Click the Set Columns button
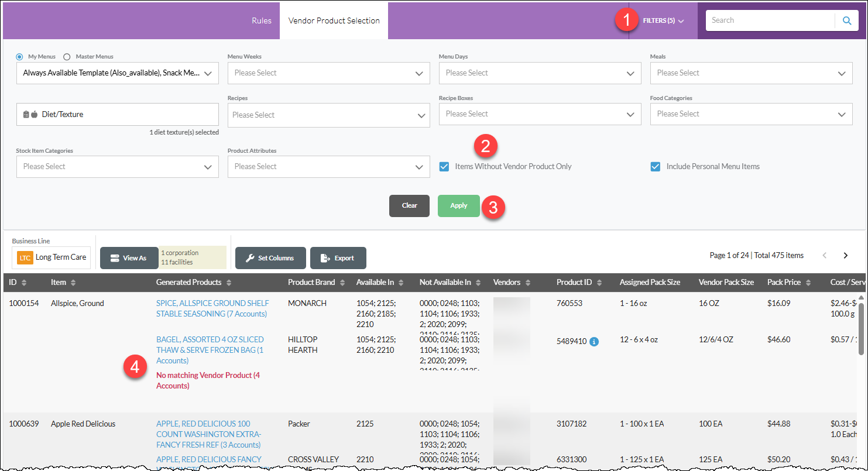Screen dimensions: 868x471 click(x=270, y=258)
